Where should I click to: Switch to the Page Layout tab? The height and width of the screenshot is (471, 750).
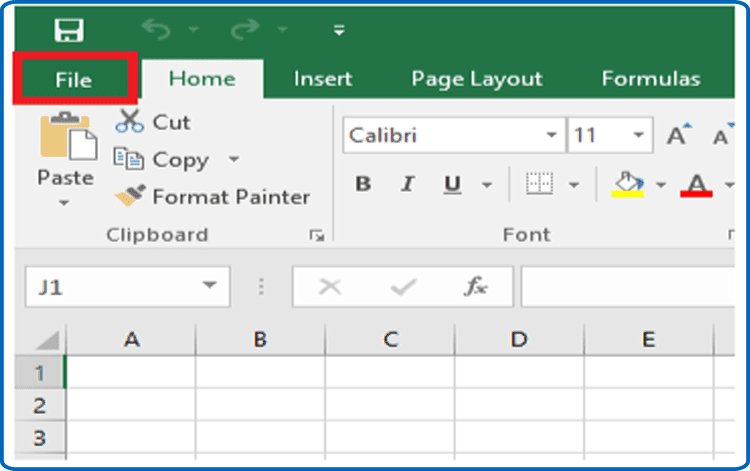pyautogui.click(x=477, y=79)
